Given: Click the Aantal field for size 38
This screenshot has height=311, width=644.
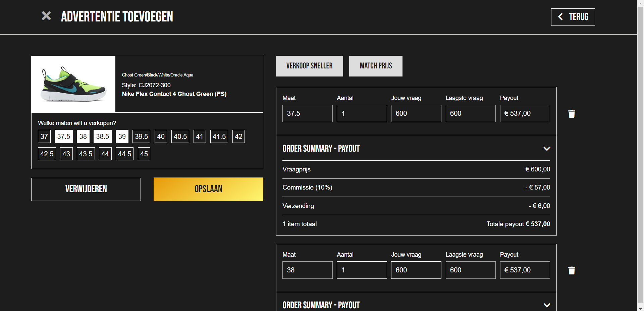Looking at the screenshot, I should [x=362, y=270].
